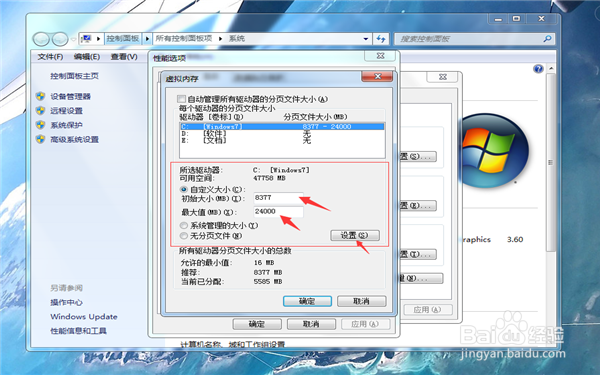Click the computer icon in address bar
This screenshot has width=600, height=375.
click(86, 38)
